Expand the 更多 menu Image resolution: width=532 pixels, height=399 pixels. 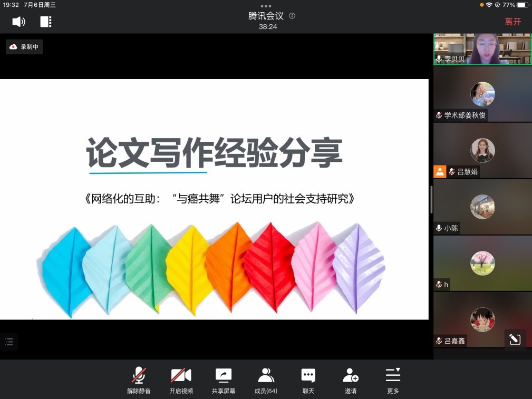point(393,381)
